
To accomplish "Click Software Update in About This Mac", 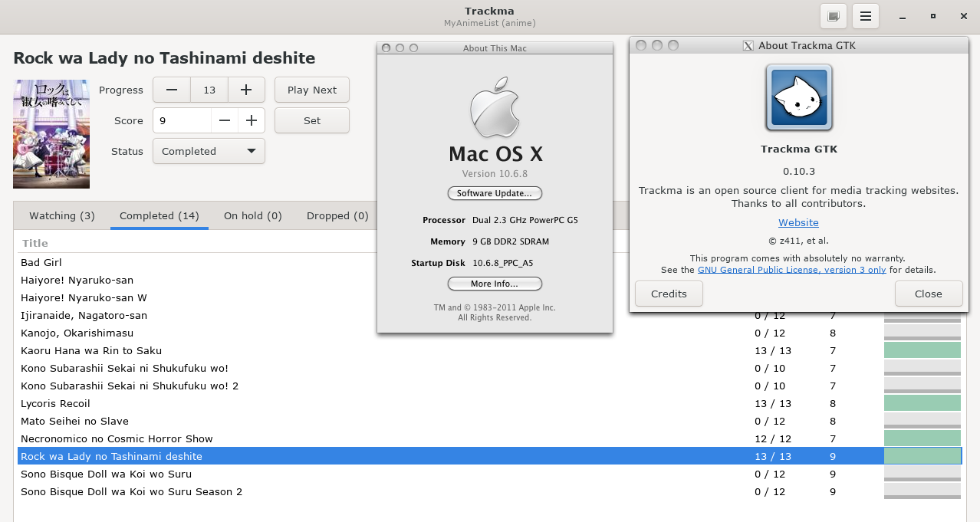I will point(495,193).
